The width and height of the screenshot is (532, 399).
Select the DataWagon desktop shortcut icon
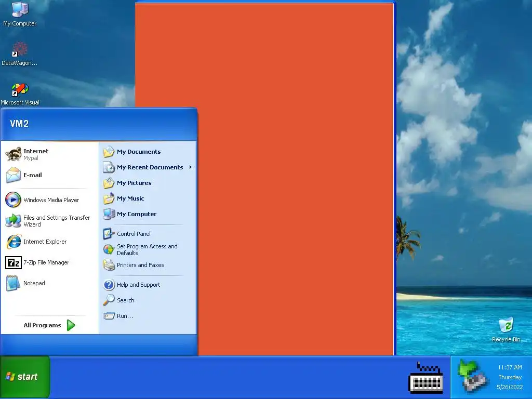tap(20, 49)
